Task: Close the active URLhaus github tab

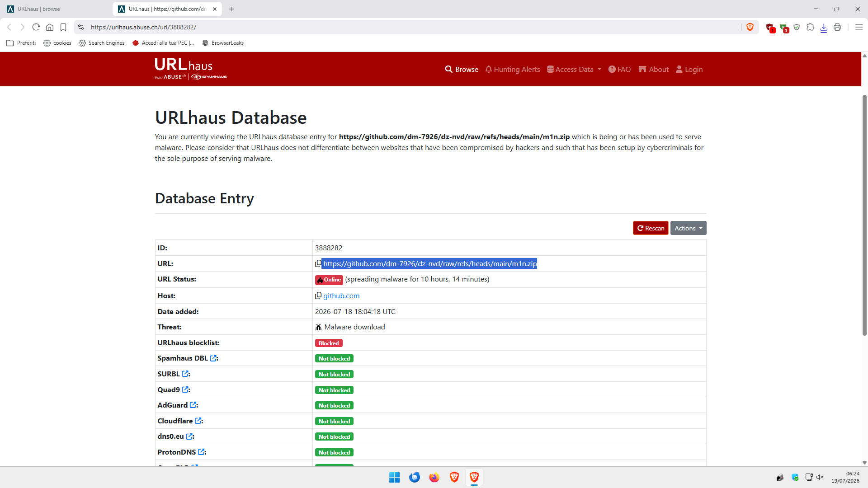Action: [215, 9]
